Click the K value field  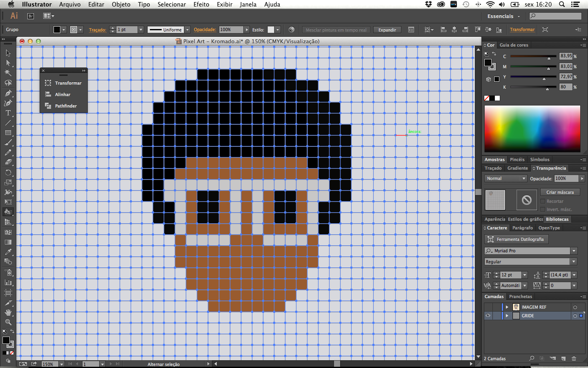(566, 87)
